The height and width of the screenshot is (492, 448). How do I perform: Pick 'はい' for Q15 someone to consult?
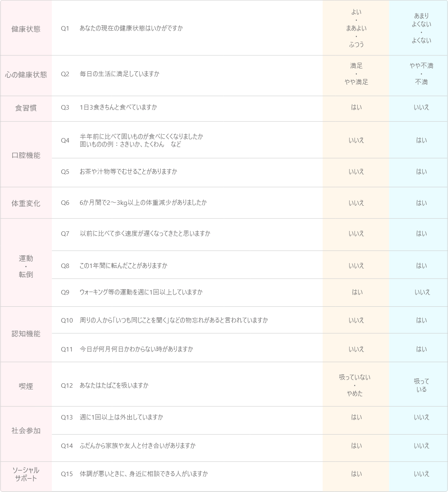356,474
